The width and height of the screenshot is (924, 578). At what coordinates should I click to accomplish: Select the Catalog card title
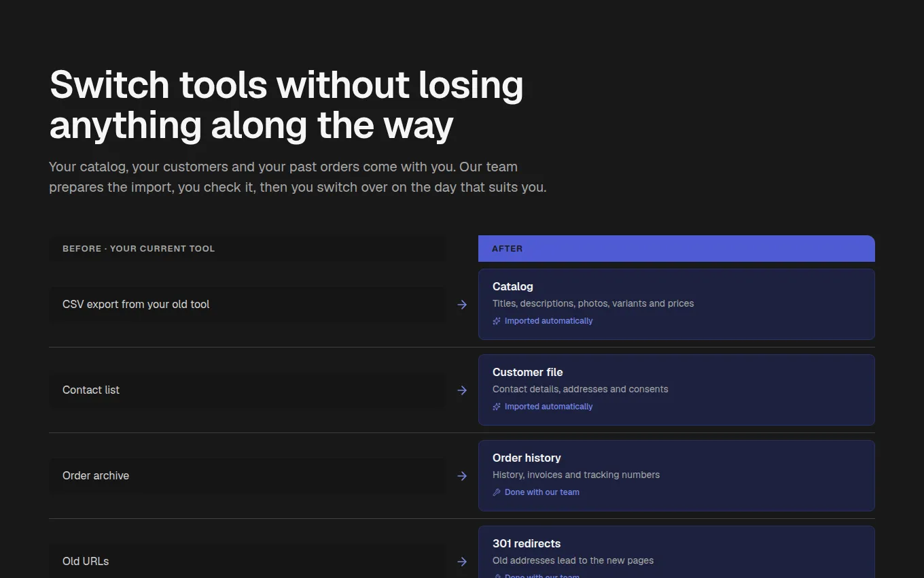click(513, 286)
